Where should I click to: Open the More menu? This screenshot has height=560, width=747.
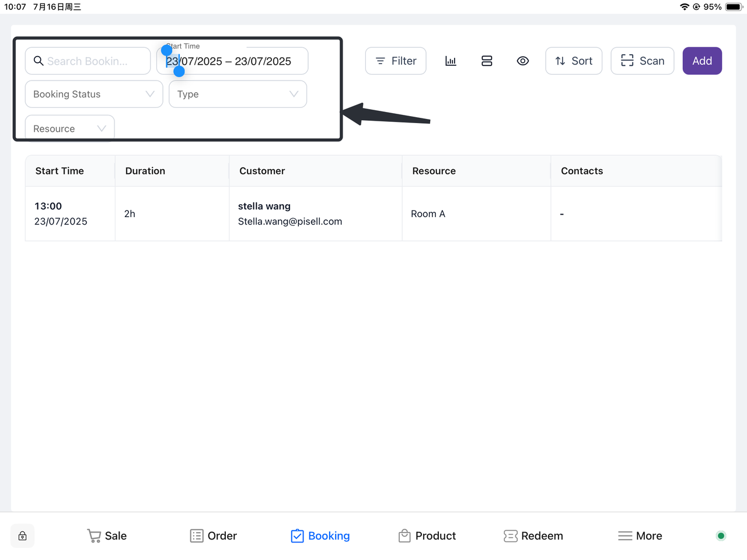pos(640,536)
